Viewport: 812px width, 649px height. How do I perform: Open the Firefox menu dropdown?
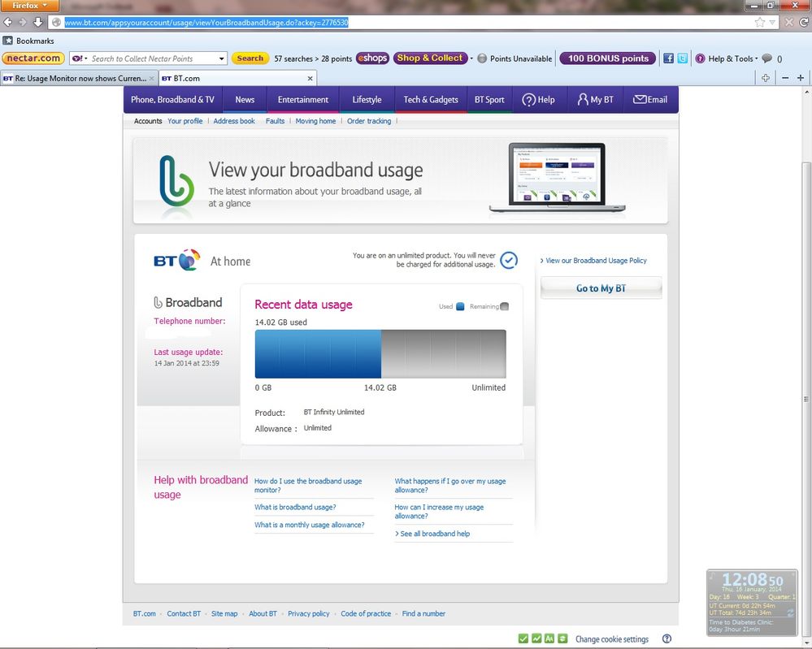pos(29,6)
